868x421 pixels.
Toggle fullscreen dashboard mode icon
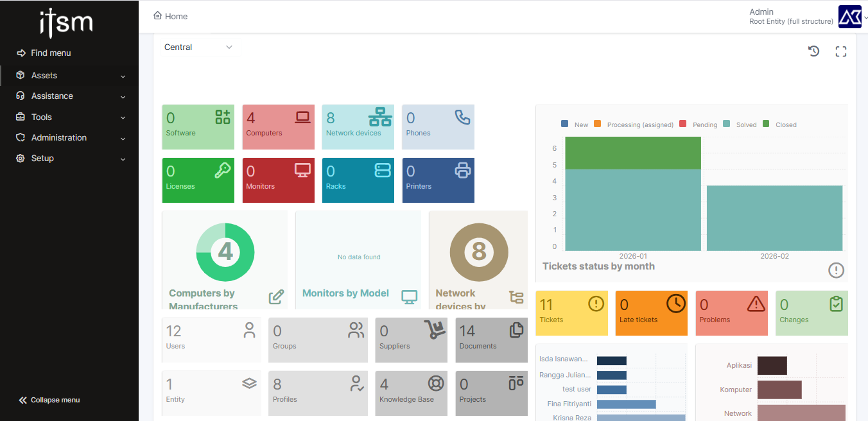pyautogui.click(x=841, y=51)
